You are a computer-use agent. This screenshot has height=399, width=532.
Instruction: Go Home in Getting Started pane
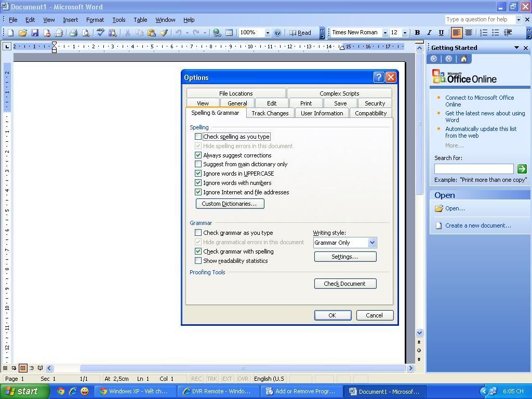pos(463,59)
